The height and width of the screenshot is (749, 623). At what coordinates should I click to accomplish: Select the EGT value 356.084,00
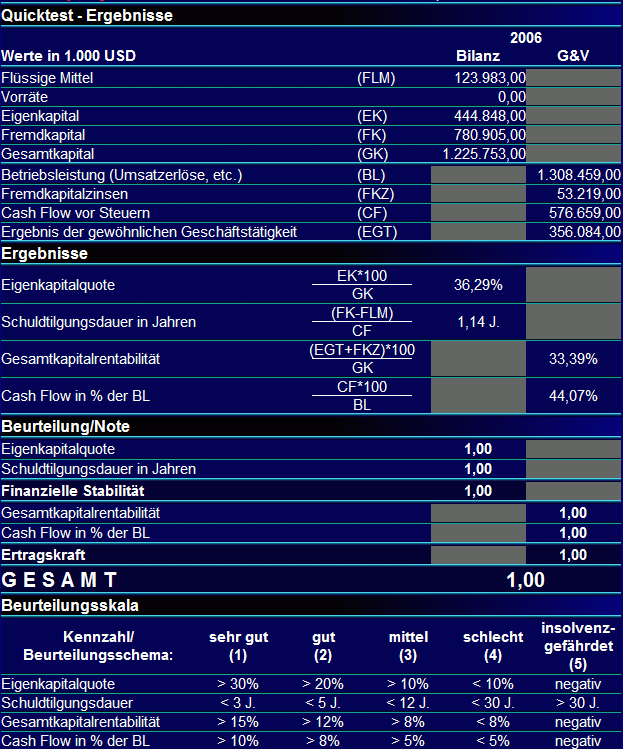coord(585,232)
